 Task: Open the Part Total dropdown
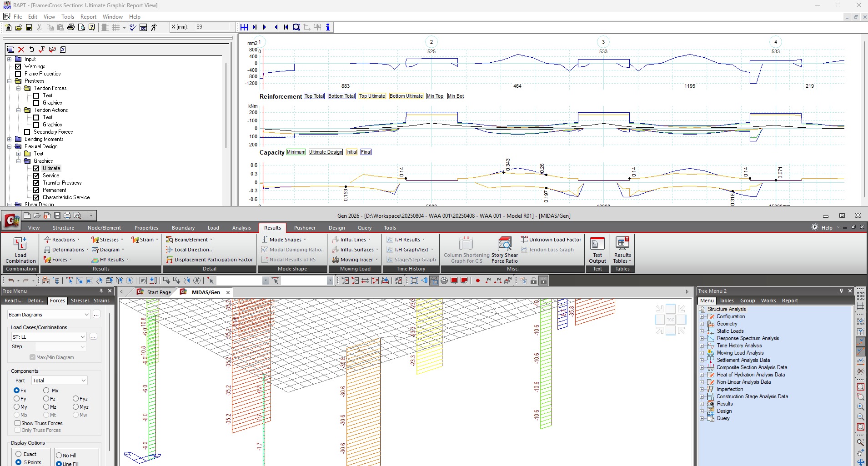[x=59, y=381]
